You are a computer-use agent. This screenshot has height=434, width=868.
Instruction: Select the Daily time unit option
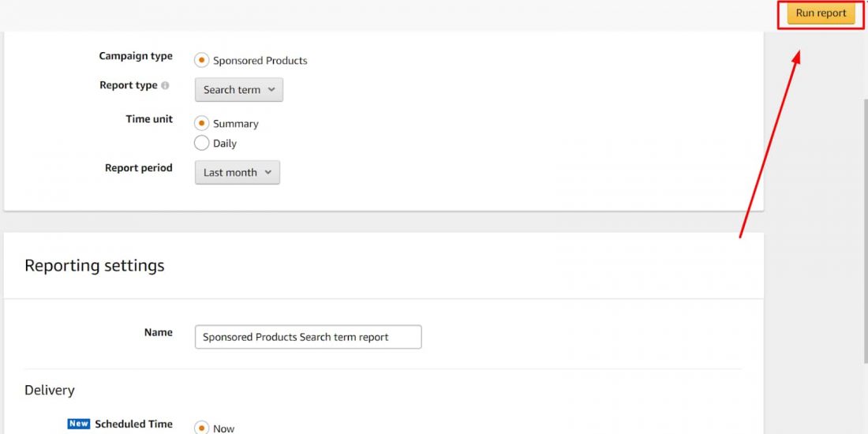(201, 143)
